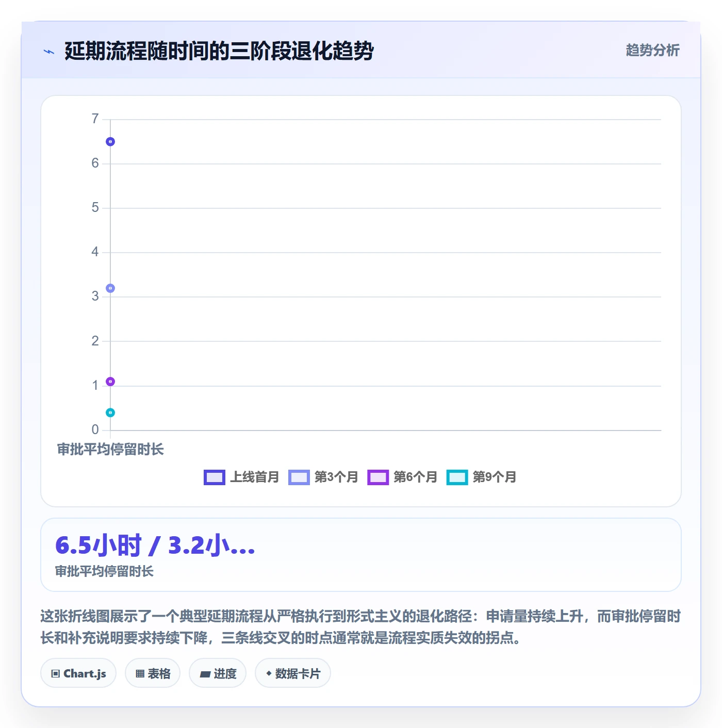Click the square icon in the Chart.js chip
This screenshot has height=728, width=722.
(x=56, y=674)
